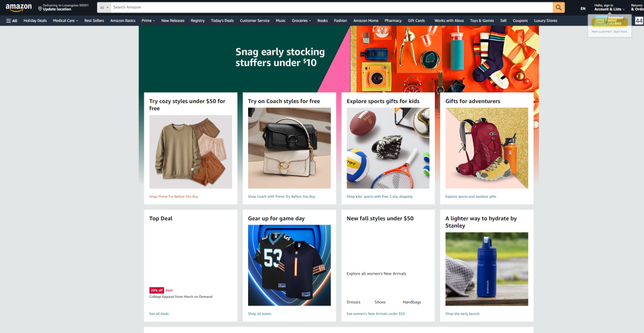This screenshot has width=644, height=333.
Task: Open Coupons
Action: [521, 20]
